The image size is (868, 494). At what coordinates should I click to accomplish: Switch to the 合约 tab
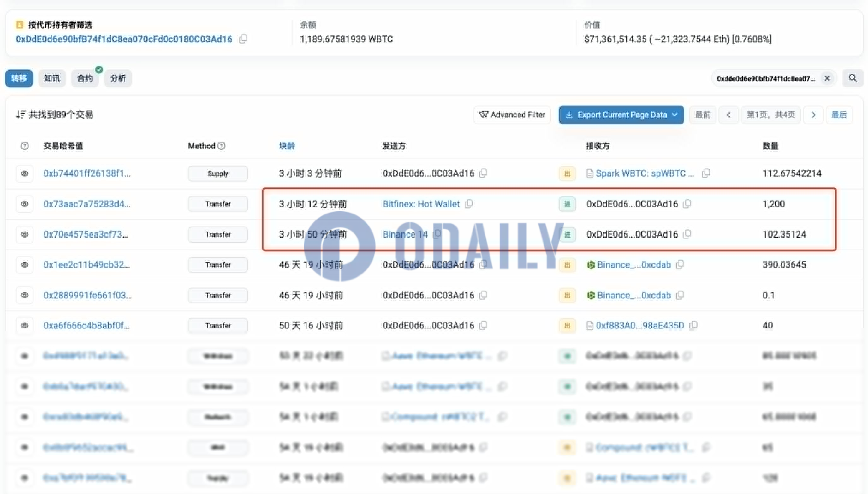pos(85,78)
